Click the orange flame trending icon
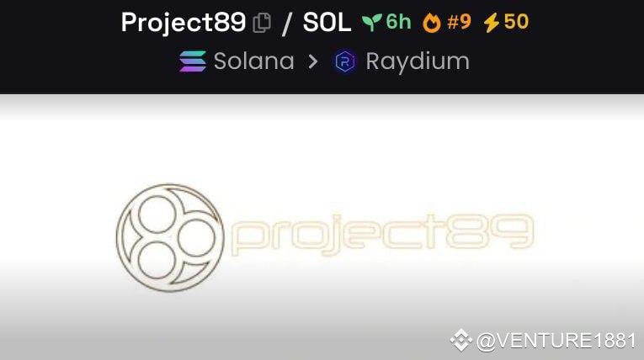This screenshot has width=644, height=360. pyautogui.click(x=432, y=22)
